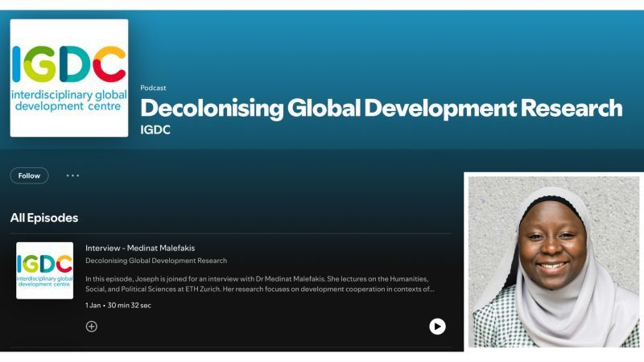Screen dimensions: 644x362
Task: Click the colorful IGDC letters in large cover
Action: [x=69, y=65]
